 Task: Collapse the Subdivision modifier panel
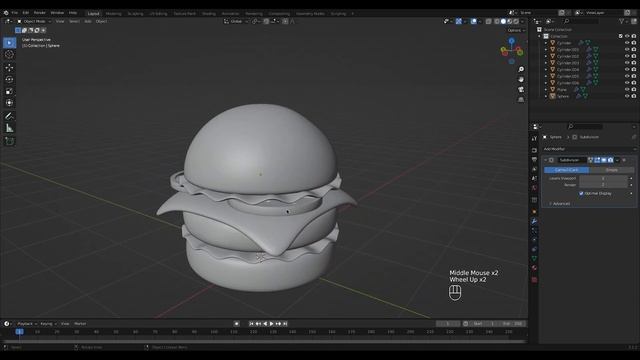546,160
